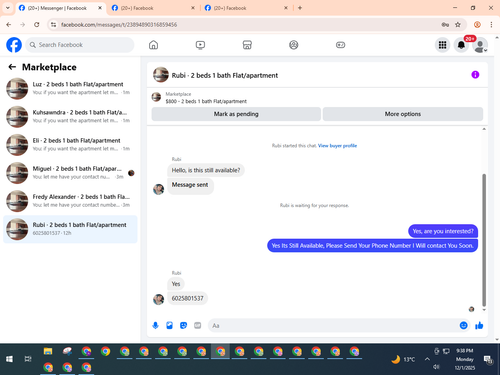
Task: Click Rubi chat header title
Action: pyautogui.click(x=225, y=75)
